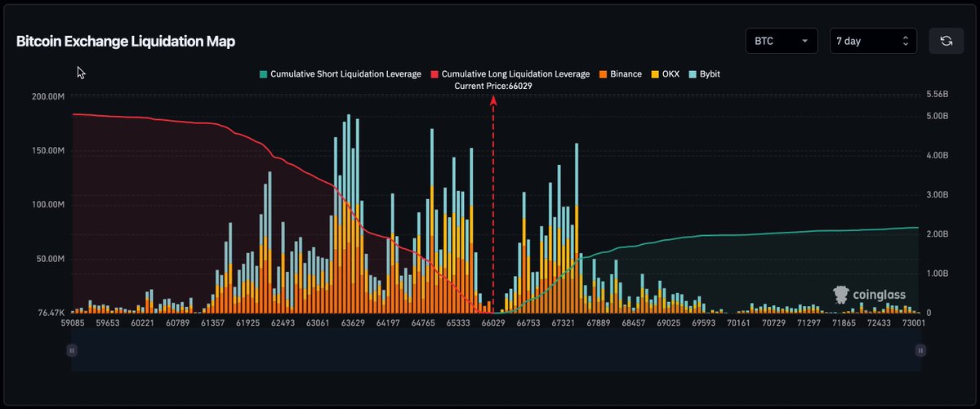Click the 60221 x-axis price label

pos(143,324)
